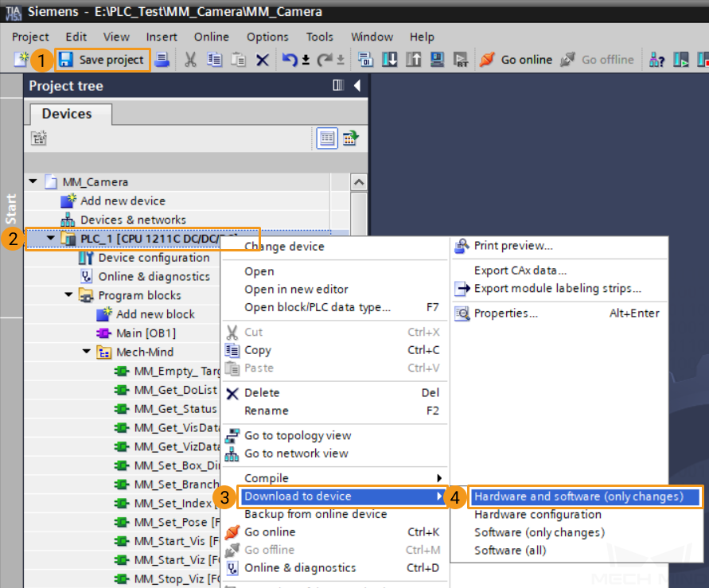Expand the Compile submenu
Screen dimensions: 709x588
pos(336,477)
